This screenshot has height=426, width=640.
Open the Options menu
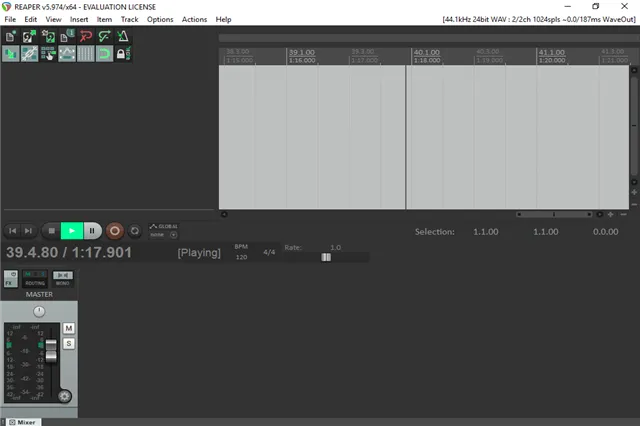(x=160, y=19)
